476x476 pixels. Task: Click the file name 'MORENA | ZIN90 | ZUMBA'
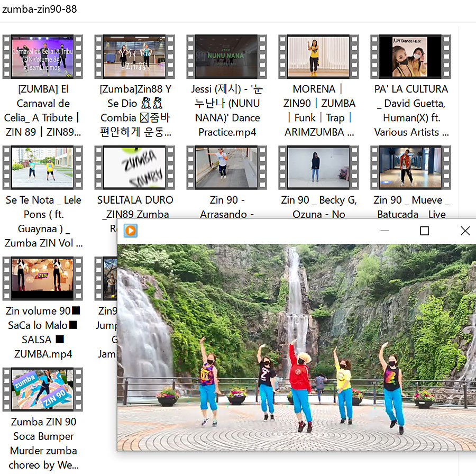319,111
